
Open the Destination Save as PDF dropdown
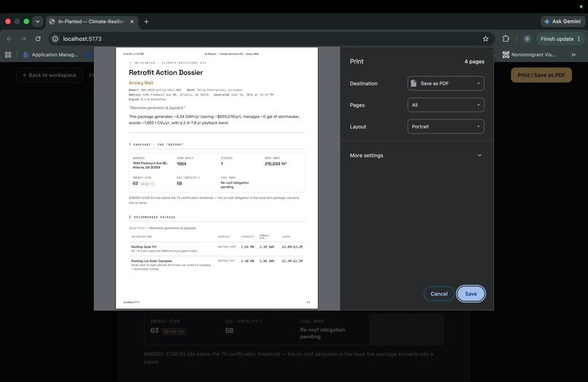click(x=446, y=83)
